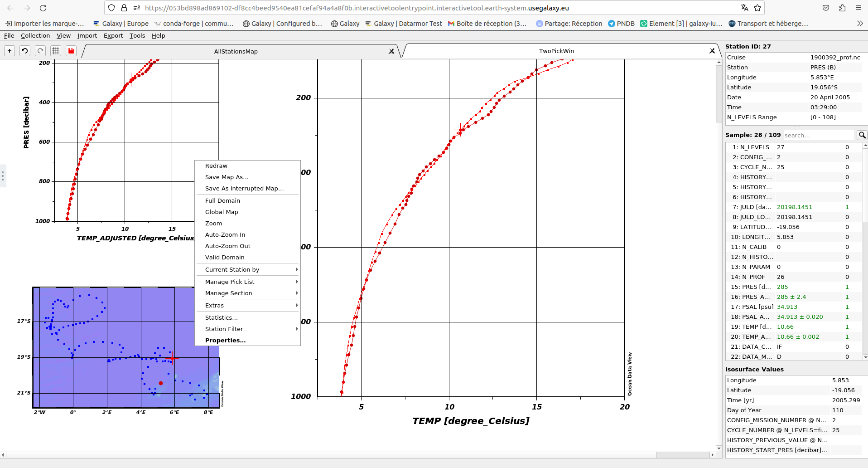Click the sample search magnifier icon

click(862, 135)
